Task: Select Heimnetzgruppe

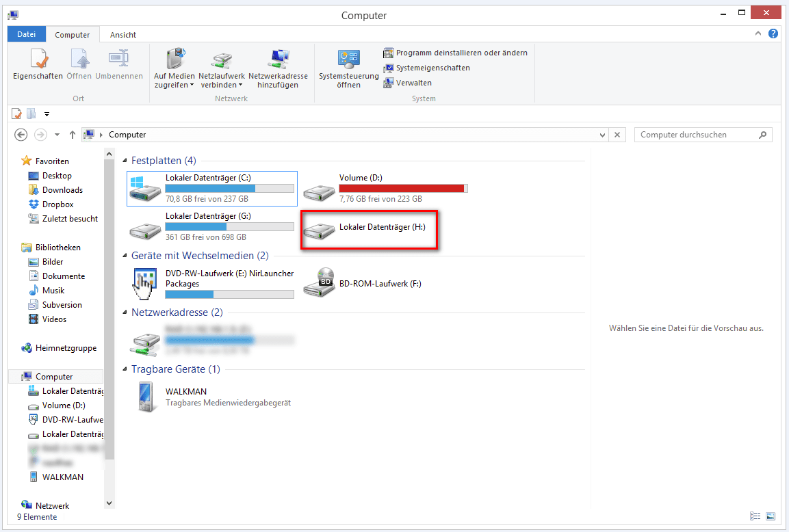Action: pos(59,348)
